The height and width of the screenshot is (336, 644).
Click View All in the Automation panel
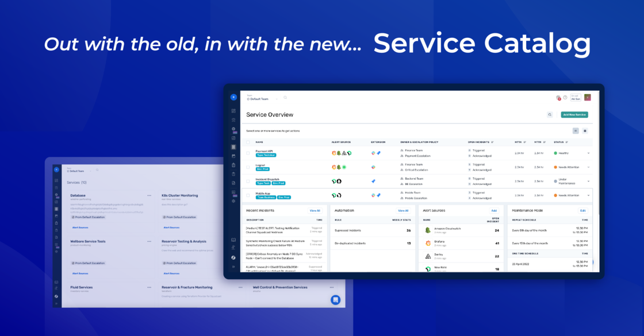(x=403, y=210)
